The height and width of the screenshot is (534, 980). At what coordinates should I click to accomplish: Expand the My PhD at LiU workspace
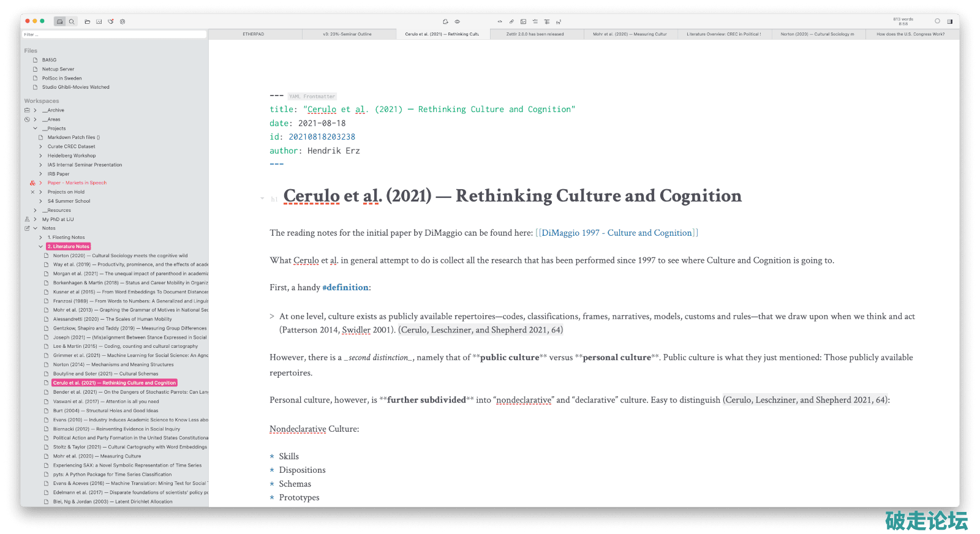(35, 219)
